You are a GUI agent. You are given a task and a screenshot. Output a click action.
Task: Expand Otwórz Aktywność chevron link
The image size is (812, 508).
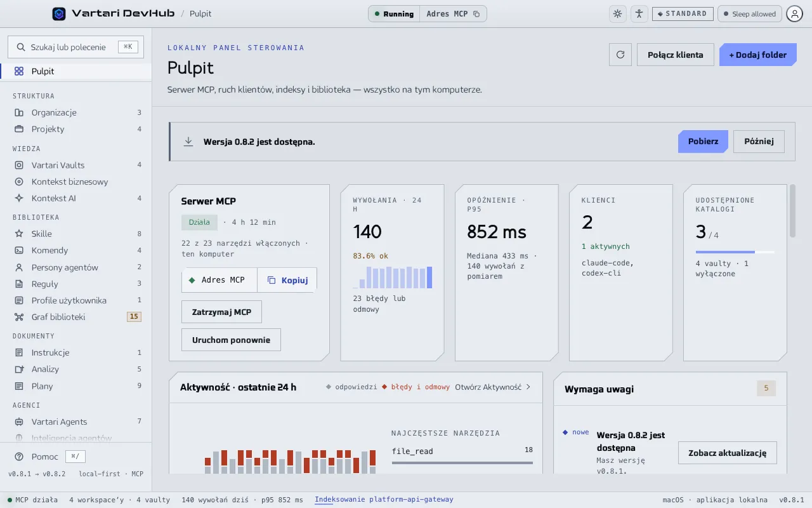point(493,387)
